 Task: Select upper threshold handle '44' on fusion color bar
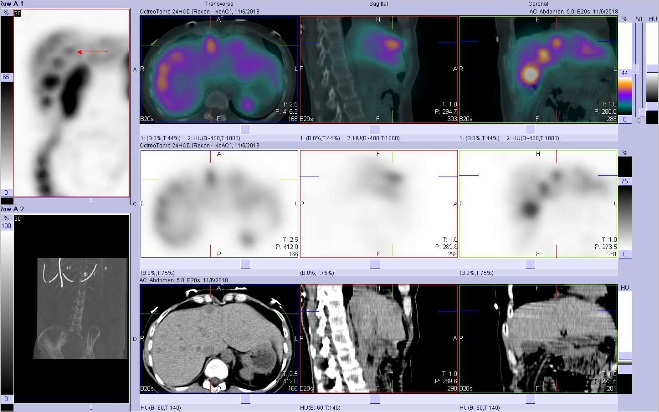(625, 73)
